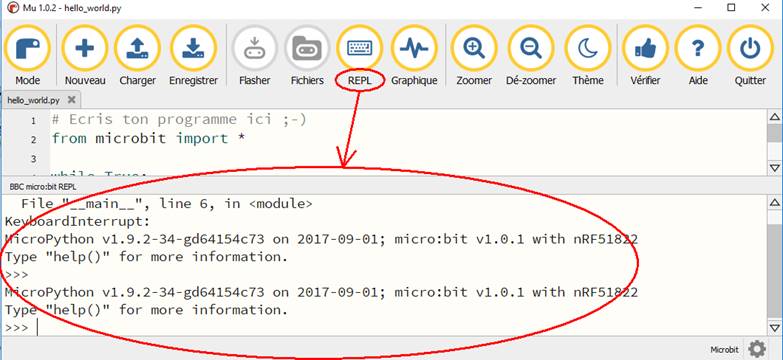Click line number 3 in the editor
Viewport: 783px width, 360px height.
(x=33, y=159)
